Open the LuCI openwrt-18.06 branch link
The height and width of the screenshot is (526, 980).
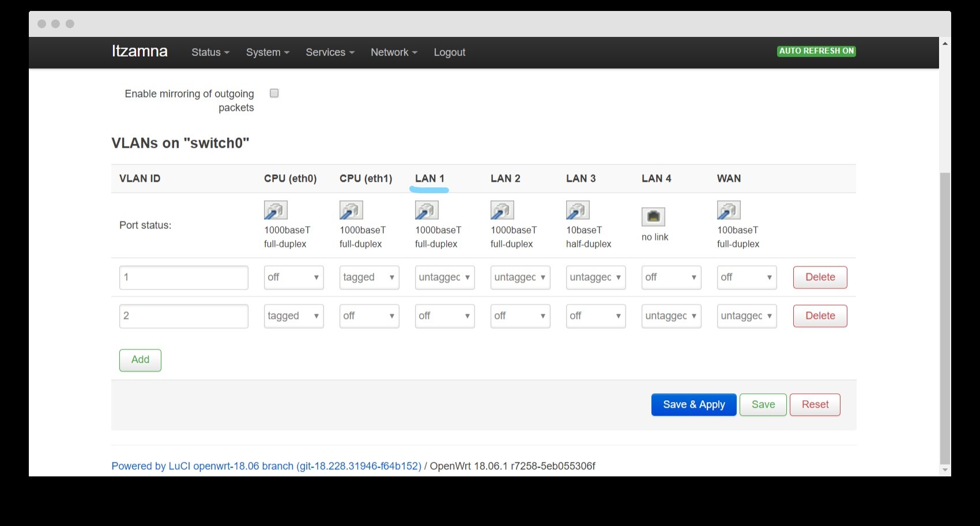point(266,466)
